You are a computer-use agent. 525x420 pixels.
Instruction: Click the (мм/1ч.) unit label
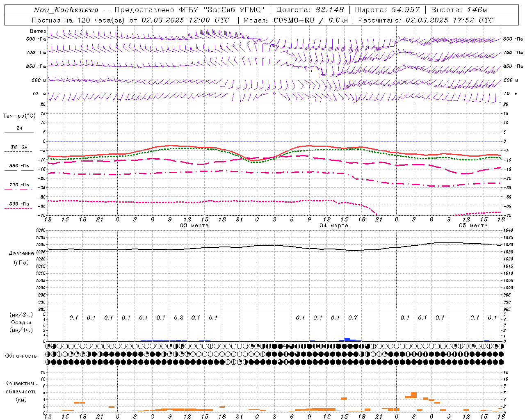click(x=21, y=330)
